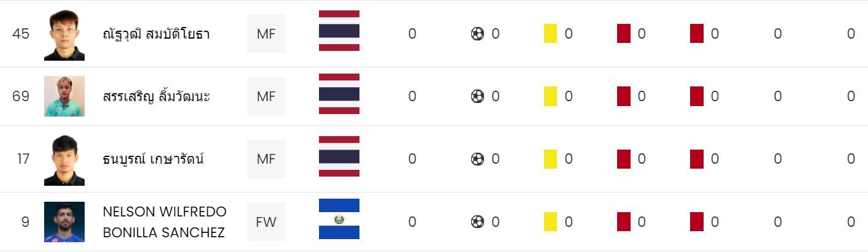Click the photo of player number 69
868x252 pixels.
tap(64, 96)
